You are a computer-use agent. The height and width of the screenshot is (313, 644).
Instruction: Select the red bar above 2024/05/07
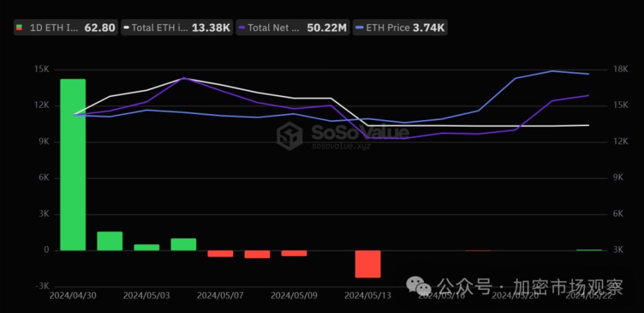pos(220,253)
